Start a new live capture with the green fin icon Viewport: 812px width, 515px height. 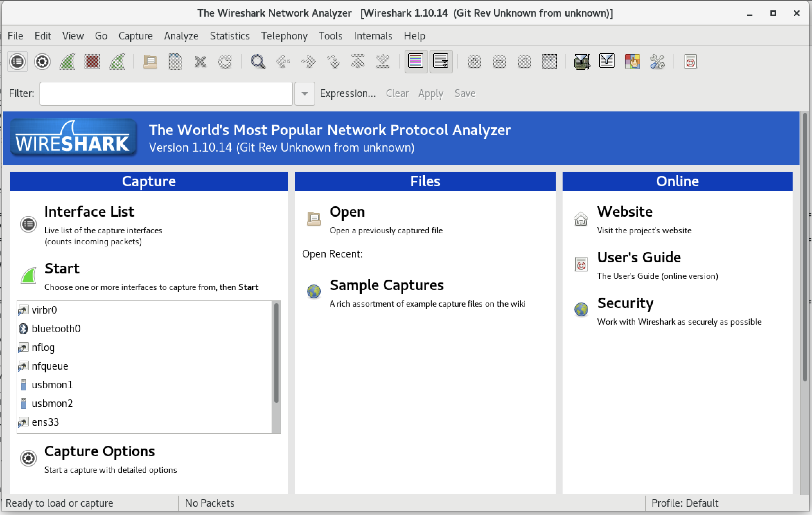(67, 62)
